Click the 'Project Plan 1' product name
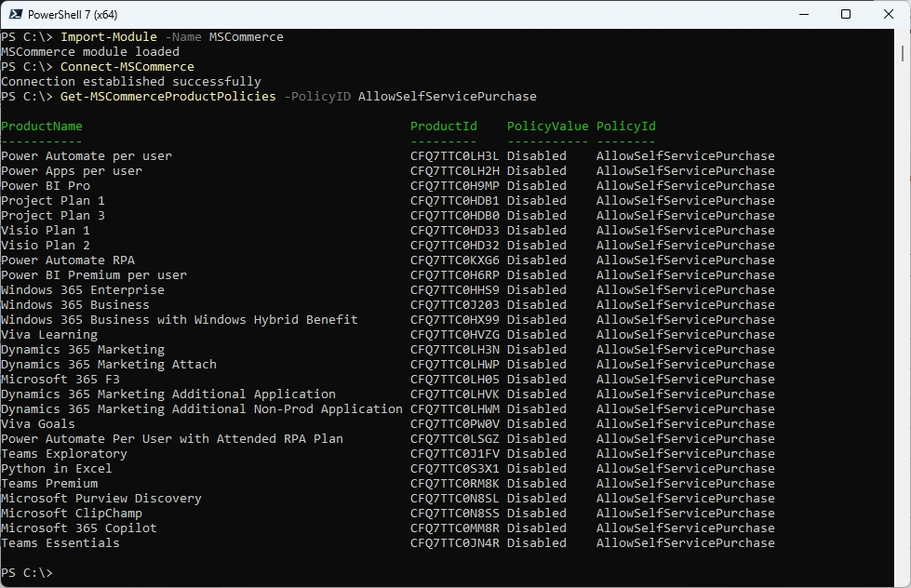The height and width of the screenshot is (588, 911). (53, 200)
